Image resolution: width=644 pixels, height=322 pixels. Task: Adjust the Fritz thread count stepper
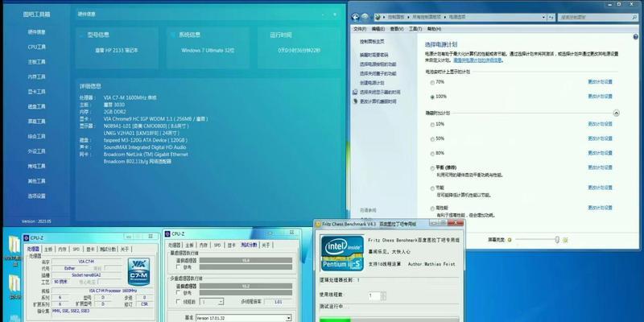pos(383,295)
